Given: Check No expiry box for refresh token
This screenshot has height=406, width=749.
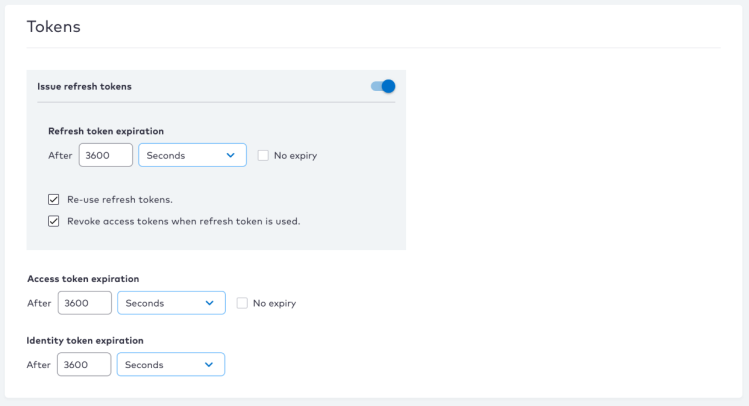Looking at the screenshot, I should click(263, 155).
